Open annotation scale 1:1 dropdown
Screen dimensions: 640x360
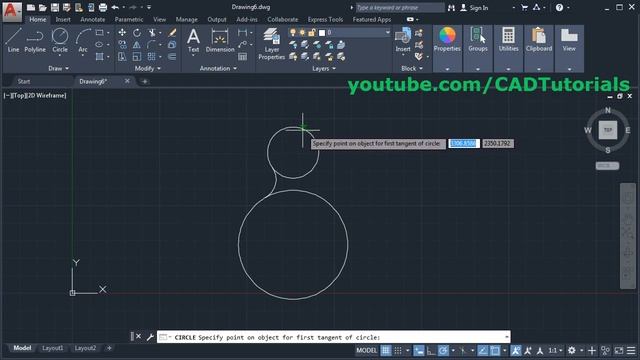555,350
